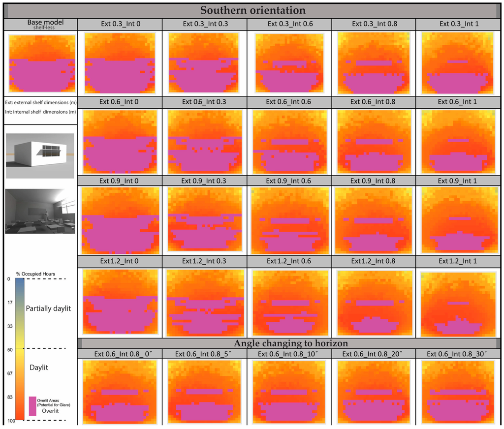Click the Ext 1.2_Int 0 label
The width and height of the screenshot is (504, 429).
(119, 261)
